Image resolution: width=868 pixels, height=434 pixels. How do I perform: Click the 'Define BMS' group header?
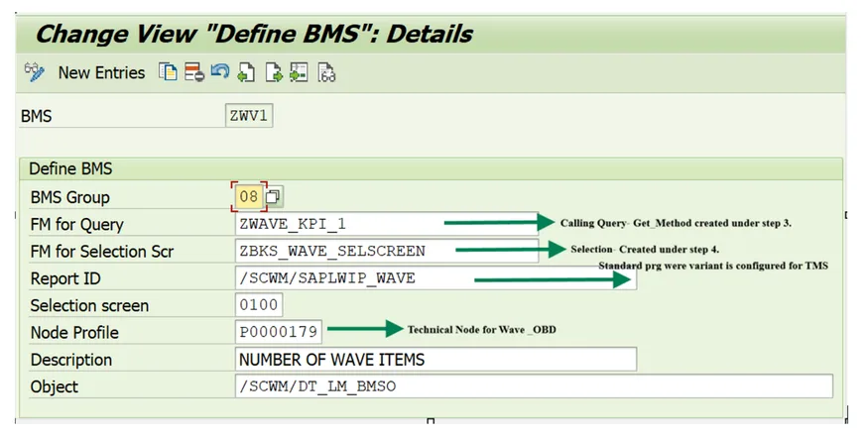[70, 168]
